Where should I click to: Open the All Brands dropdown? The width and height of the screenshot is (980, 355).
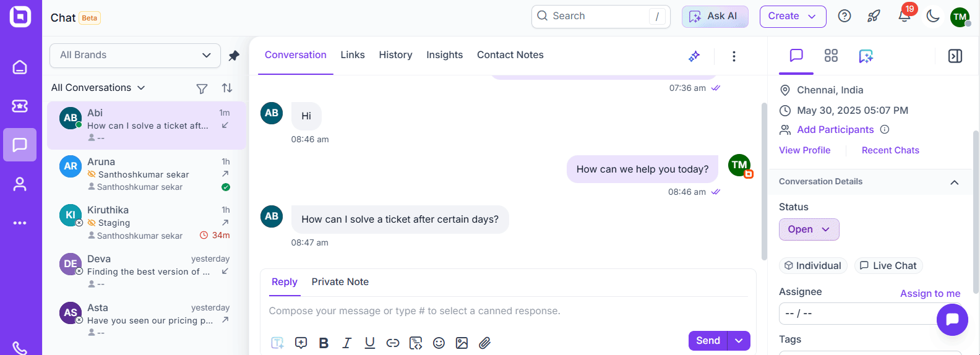coord(135,55)
